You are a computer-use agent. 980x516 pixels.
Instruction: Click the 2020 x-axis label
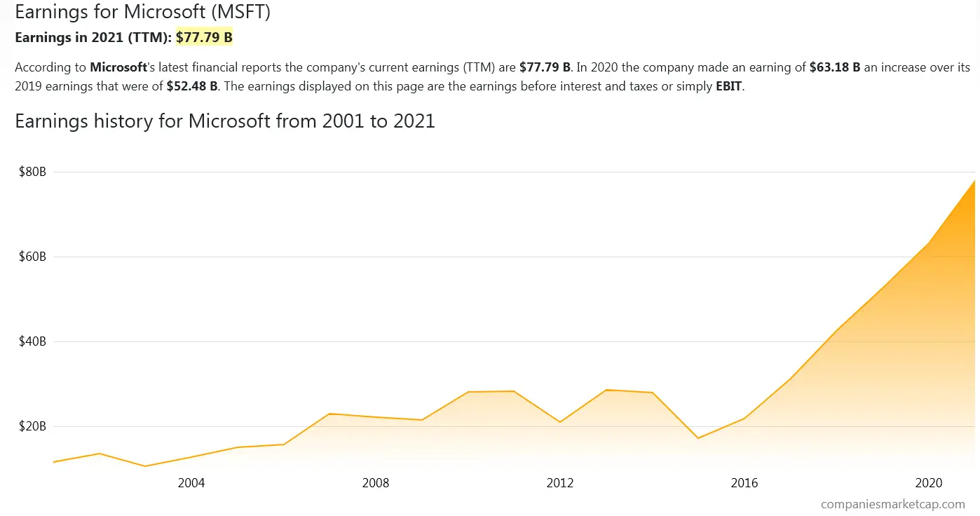coord(929,483)
